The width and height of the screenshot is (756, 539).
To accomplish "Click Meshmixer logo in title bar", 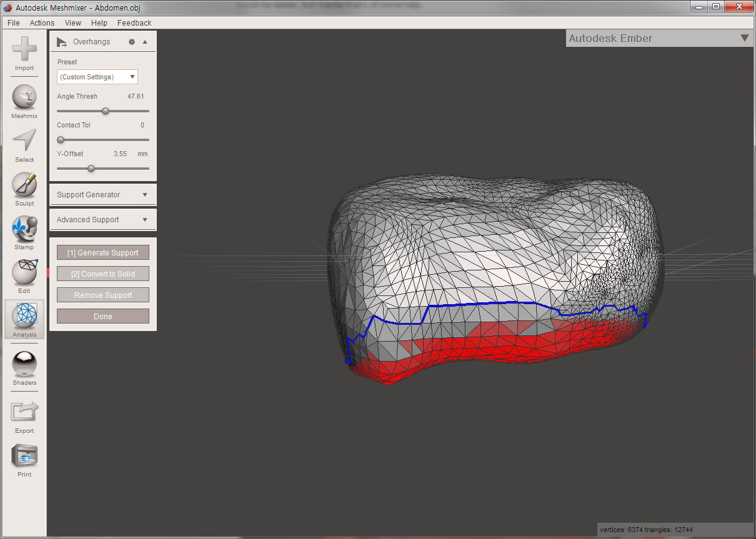I will pos(9,7).
